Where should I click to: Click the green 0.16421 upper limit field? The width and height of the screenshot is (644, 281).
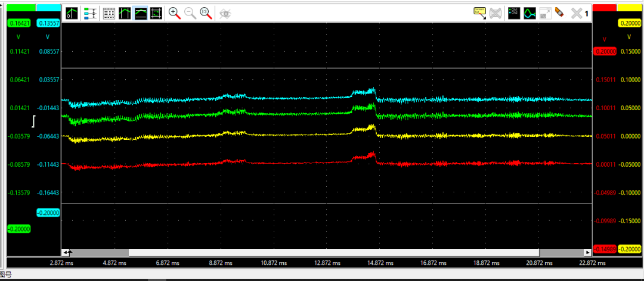pyautogui.click(x=19, y=23)
